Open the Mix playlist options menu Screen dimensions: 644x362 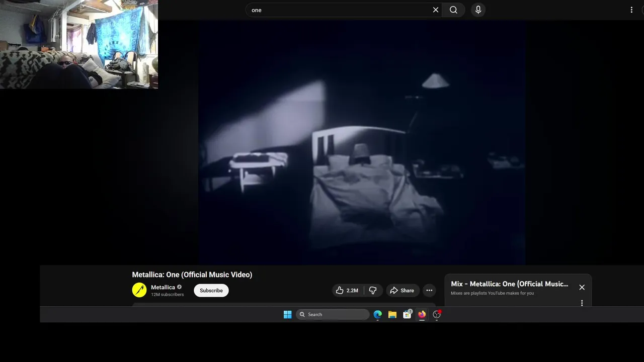coord(582,303)
